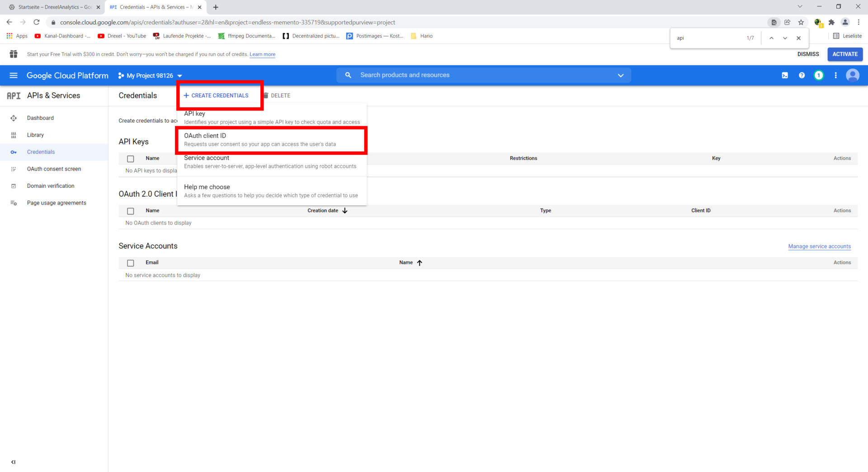Activate Cloud Shell from the header

[x=785, y=76]
